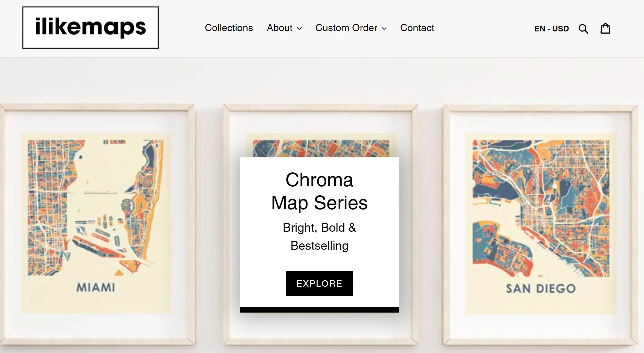Open the shopping cart icon
Viewport: 644px width, 353px height.
click(605, 28)
